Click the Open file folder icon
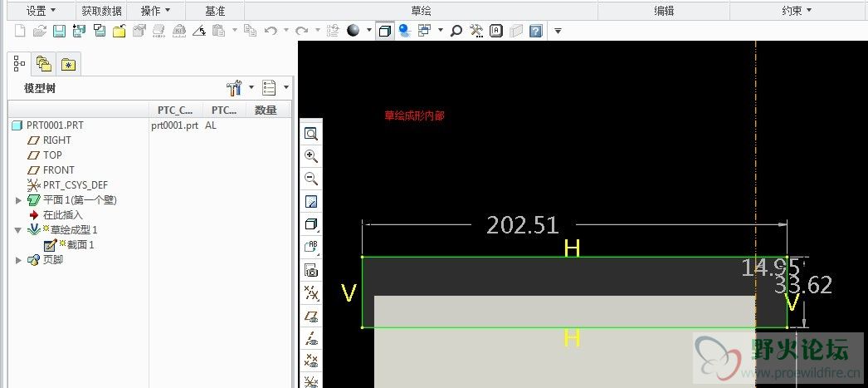 click(39, 31)
